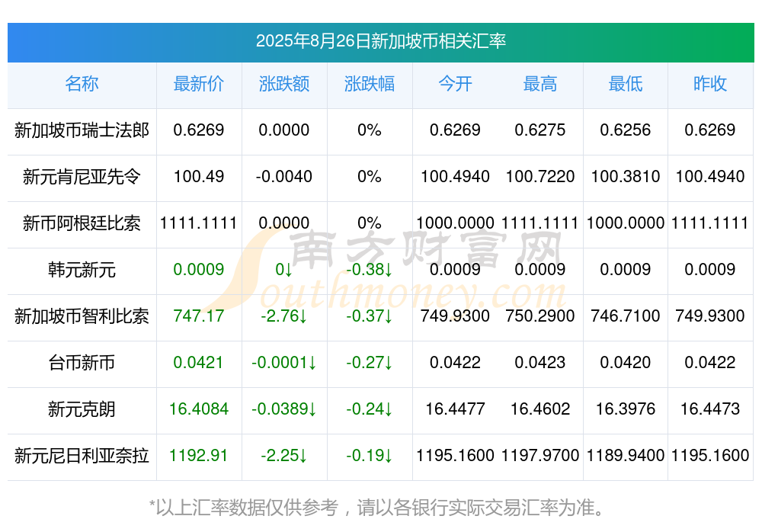Click the low value 16.3976
Image resolution: width=762 pixels, height=532 pixels.
(x=626, y=409)
